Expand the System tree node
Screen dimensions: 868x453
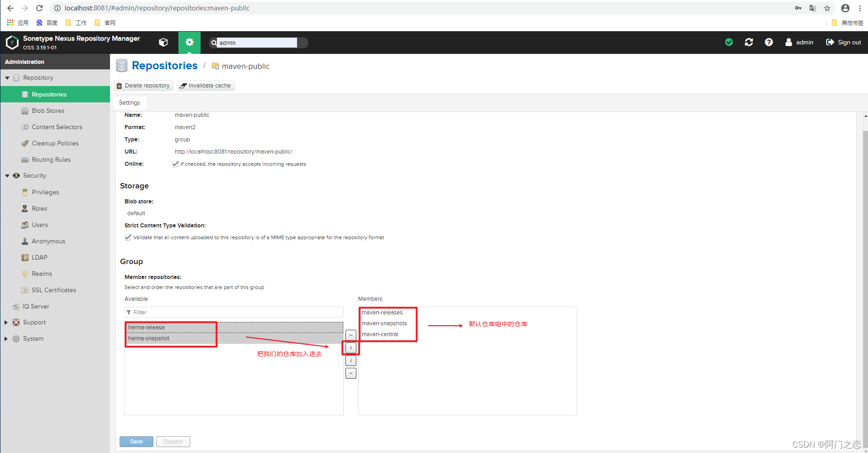pyautogui.click(x=6, y=339)
